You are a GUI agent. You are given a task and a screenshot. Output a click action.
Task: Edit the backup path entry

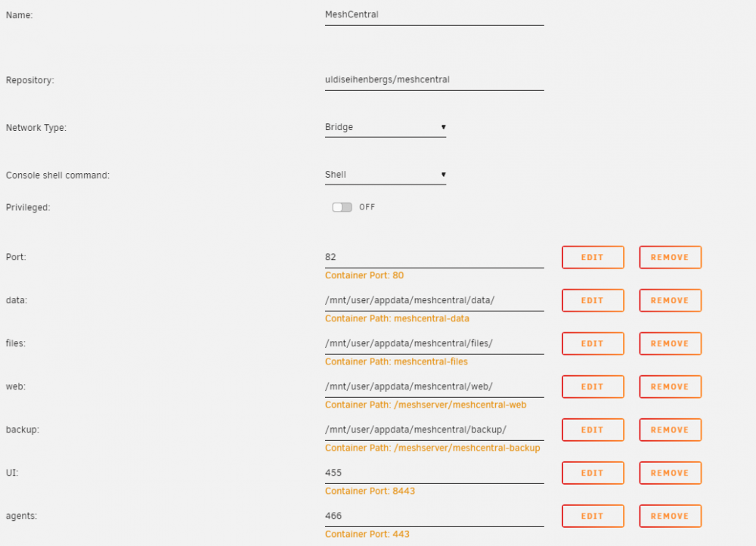point(593,430)
